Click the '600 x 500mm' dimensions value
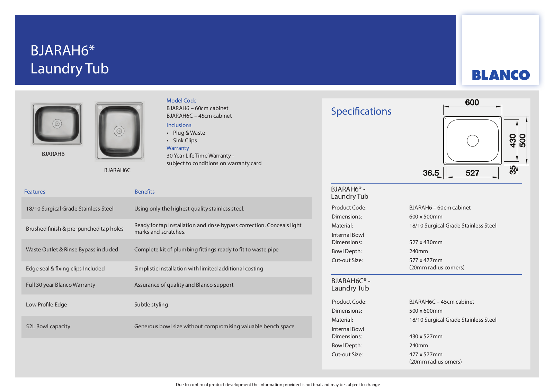 [x=426, y=216]
